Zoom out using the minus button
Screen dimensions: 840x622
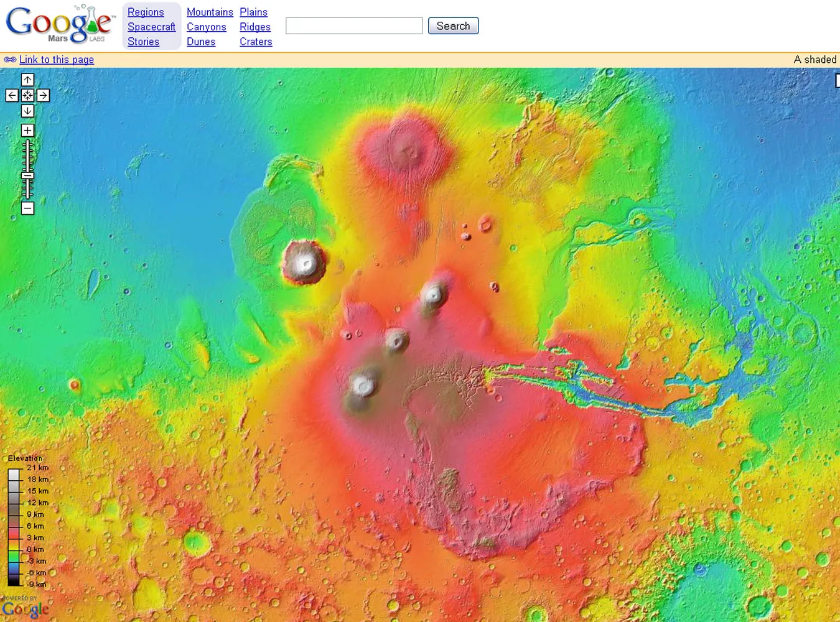27,208
